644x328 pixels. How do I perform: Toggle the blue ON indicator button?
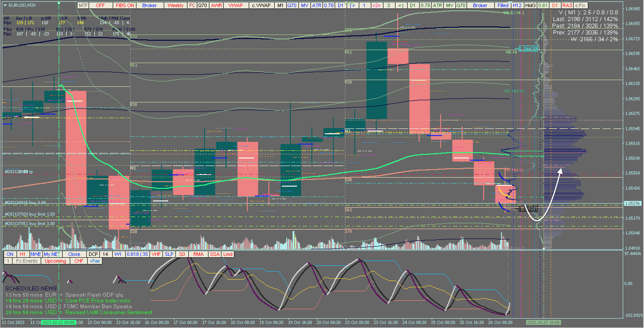pos(10,254)
